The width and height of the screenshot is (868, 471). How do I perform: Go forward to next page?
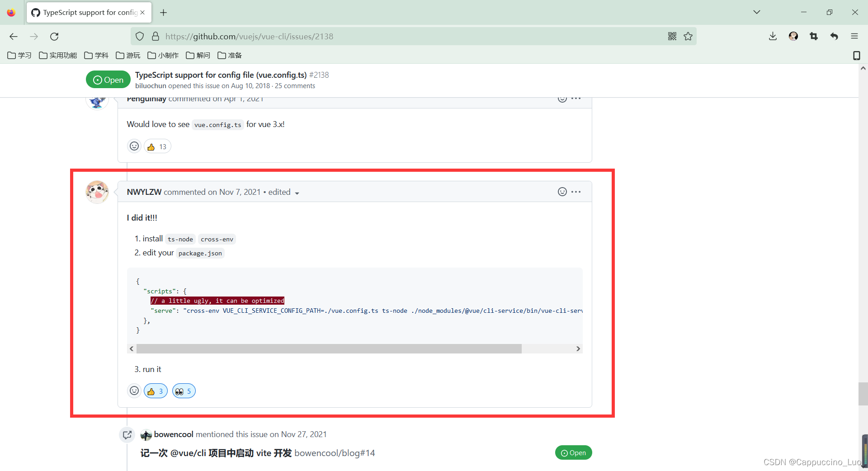[x=34, y=37]
